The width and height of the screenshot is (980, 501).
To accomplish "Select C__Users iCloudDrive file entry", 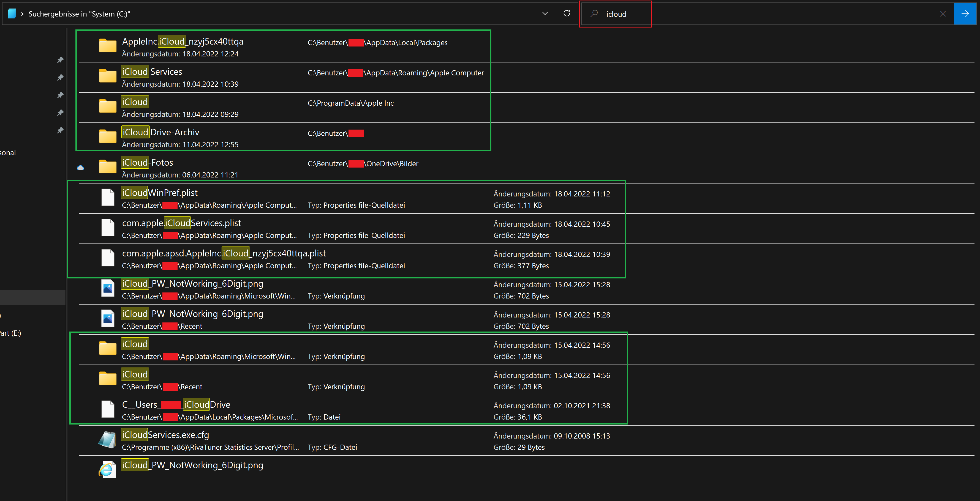I will pyautogui.click(x=176, y=405).
